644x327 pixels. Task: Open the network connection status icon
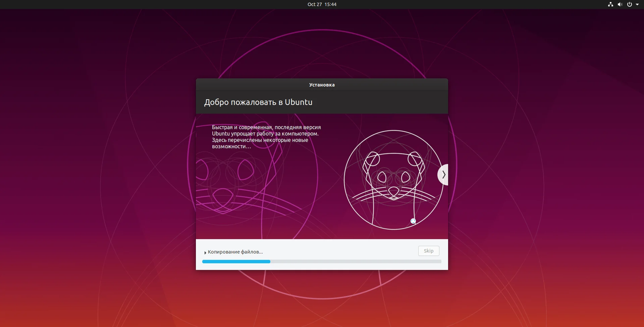(610, 4)
